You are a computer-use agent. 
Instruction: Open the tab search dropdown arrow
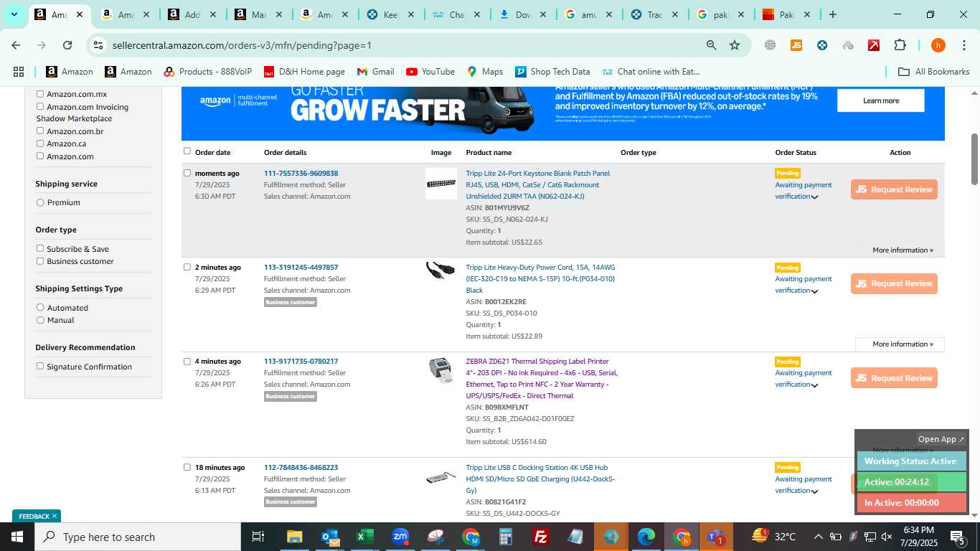pyautogui.click(x=14, y=14)
